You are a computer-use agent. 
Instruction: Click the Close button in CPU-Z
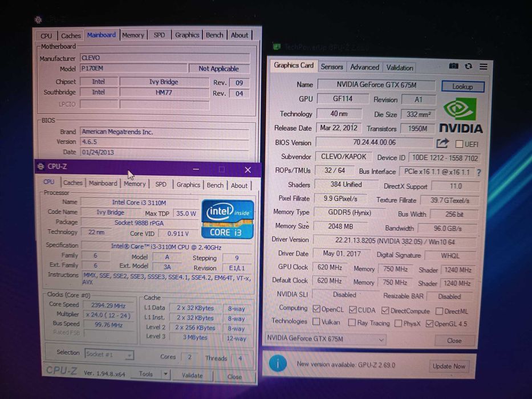234,377
